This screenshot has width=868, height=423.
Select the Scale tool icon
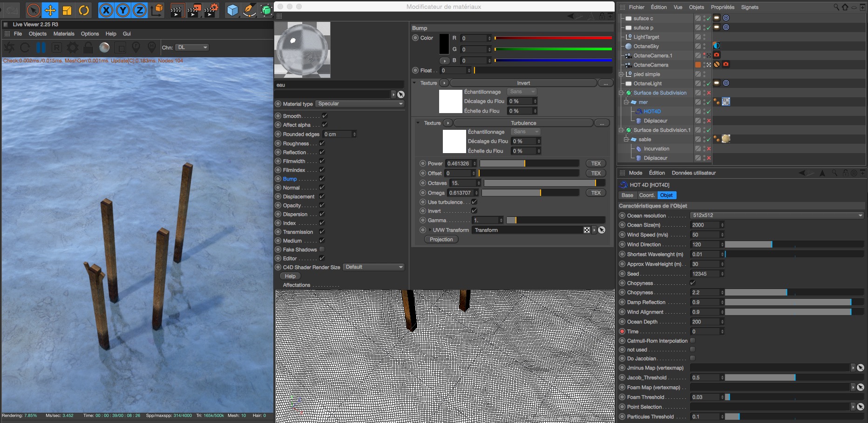point(67,10)
